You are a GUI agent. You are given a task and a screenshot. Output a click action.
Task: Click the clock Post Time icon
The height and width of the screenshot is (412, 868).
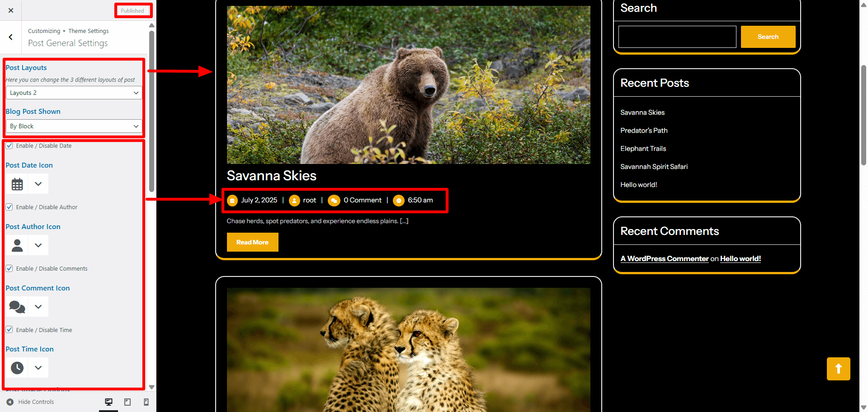(17, 368)
